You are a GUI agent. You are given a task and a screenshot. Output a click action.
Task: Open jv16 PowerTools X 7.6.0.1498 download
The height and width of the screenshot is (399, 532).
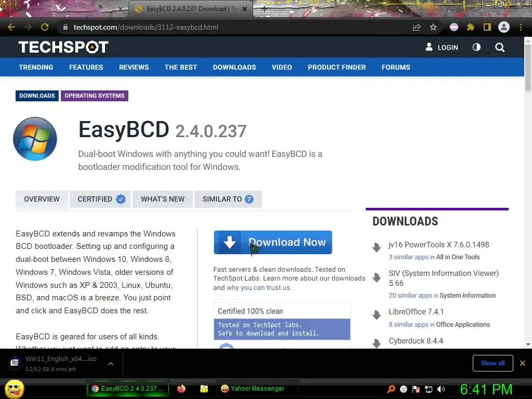pos(438,245)
